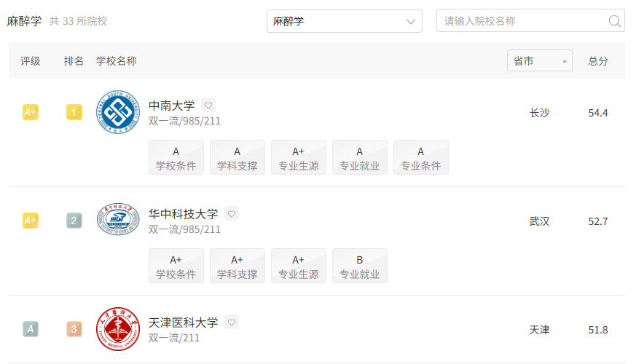
Task: Toggle favorite heart for 华中科技大学
Action: pyautogui.click(x=232, y=213)
